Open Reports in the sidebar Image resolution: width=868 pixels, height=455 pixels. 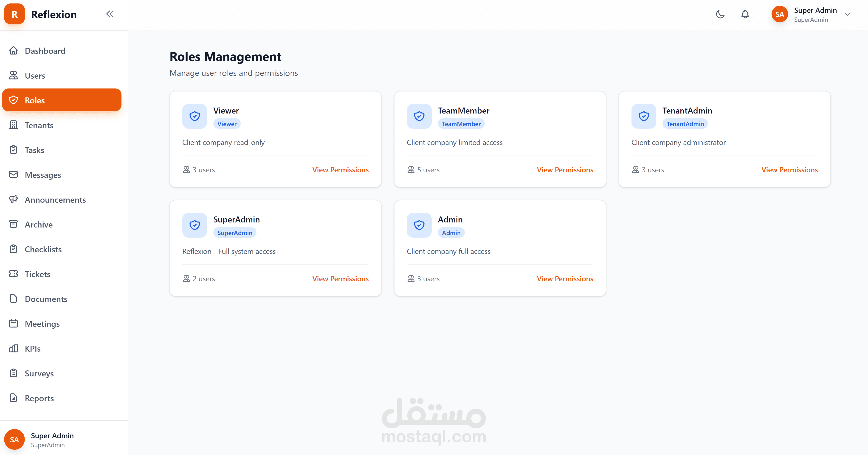pyautogui.click(x=39, y=398)
